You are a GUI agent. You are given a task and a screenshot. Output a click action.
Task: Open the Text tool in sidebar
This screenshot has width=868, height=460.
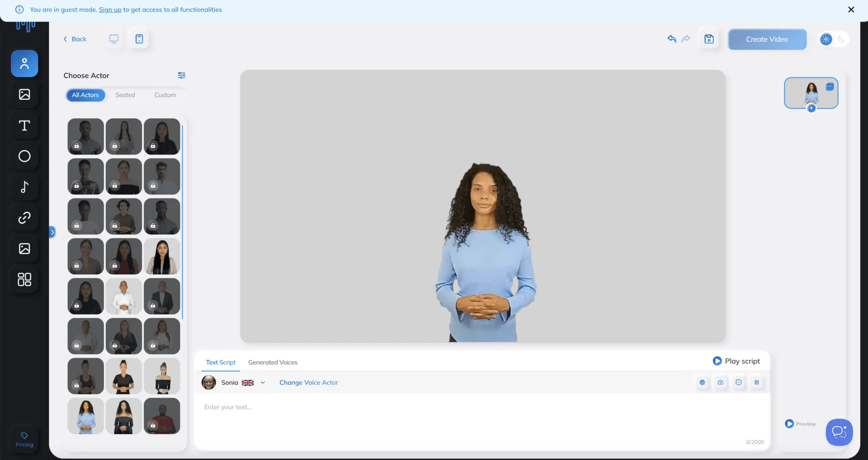coord(24,126)
